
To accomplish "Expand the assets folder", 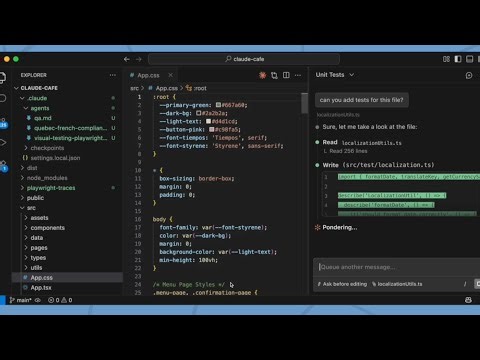I will 26,218.
